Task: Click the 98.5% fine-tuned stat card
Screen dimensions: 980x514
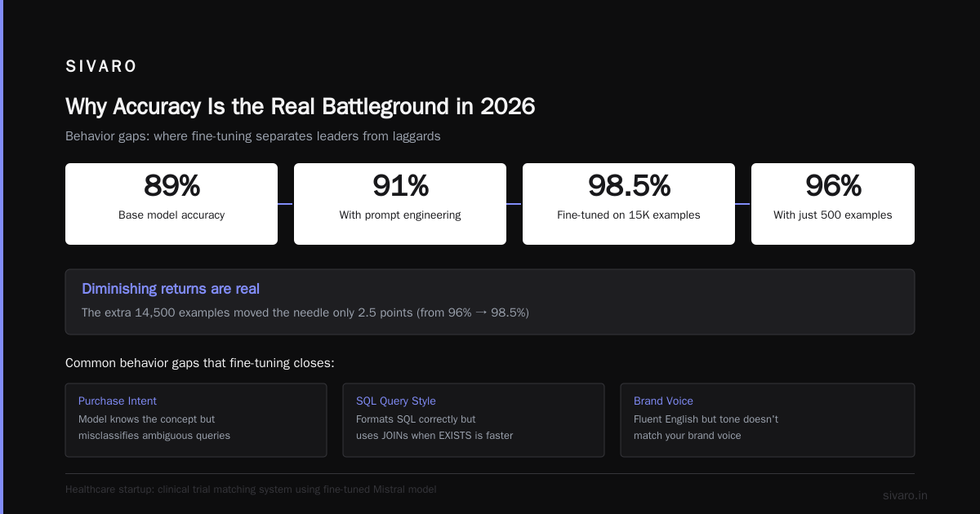Action: click(629, 204)
